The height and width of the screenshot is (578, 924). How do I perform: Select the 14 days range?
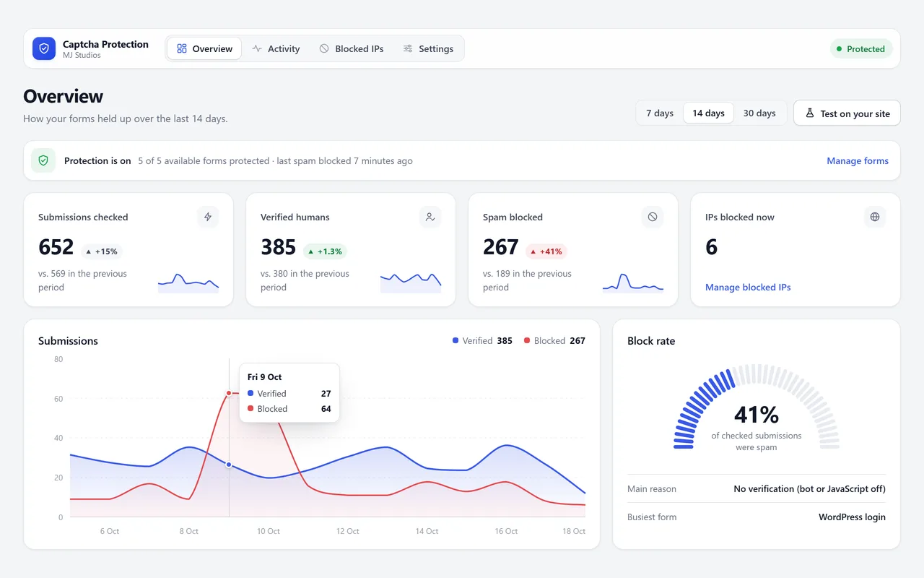coord(708,113)
